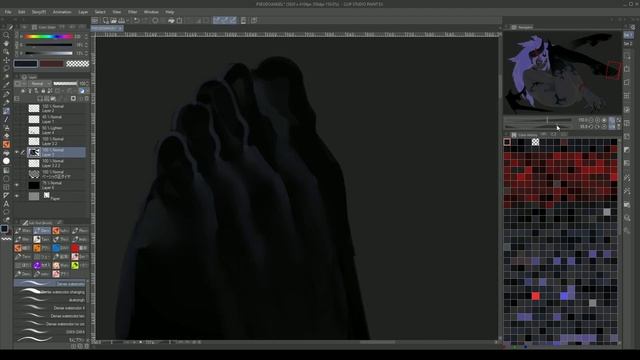Select the lasso selection tool
The image size is (640, 360).
6,69
